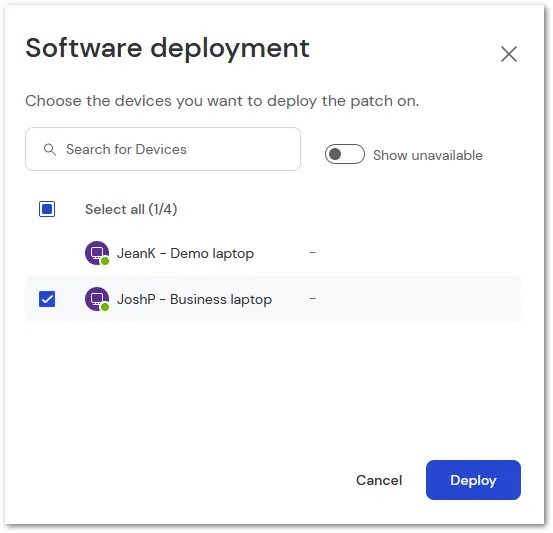
Task: Click the JoshP Business laptop device icon
Action: 97,299
